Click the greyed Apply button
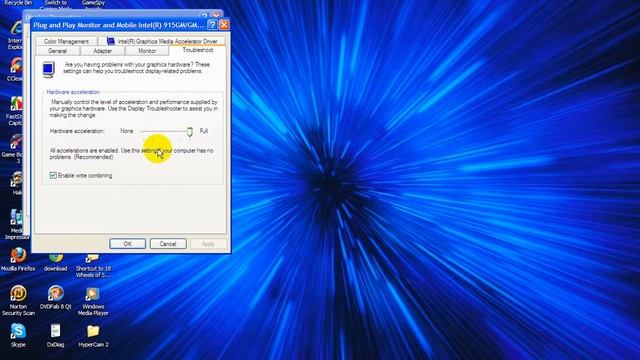Screen dimensions: 640x360 click(208, 244)
